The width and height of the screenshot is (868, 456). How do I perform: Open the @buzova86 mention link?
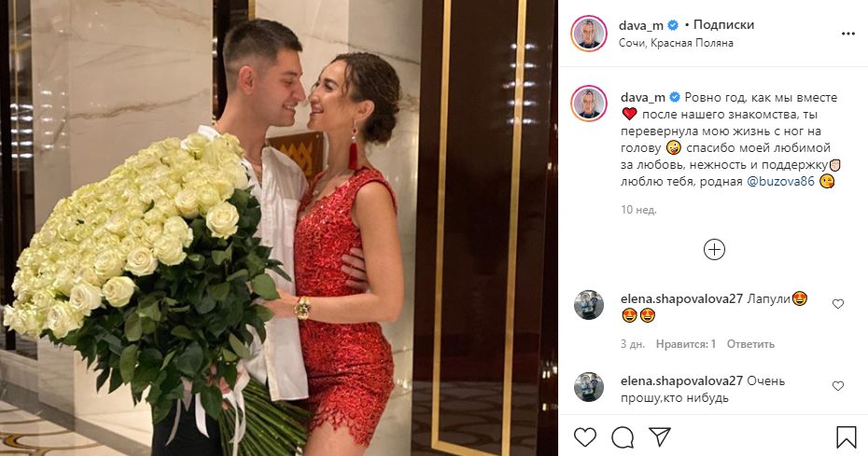coord(780,182)
